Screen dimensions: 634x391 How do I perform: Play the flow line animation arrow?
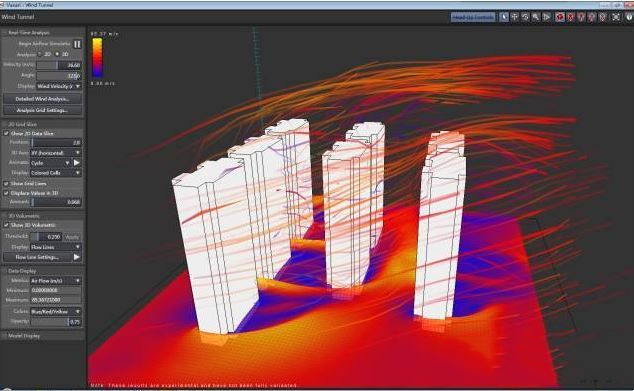click(76, 257)
